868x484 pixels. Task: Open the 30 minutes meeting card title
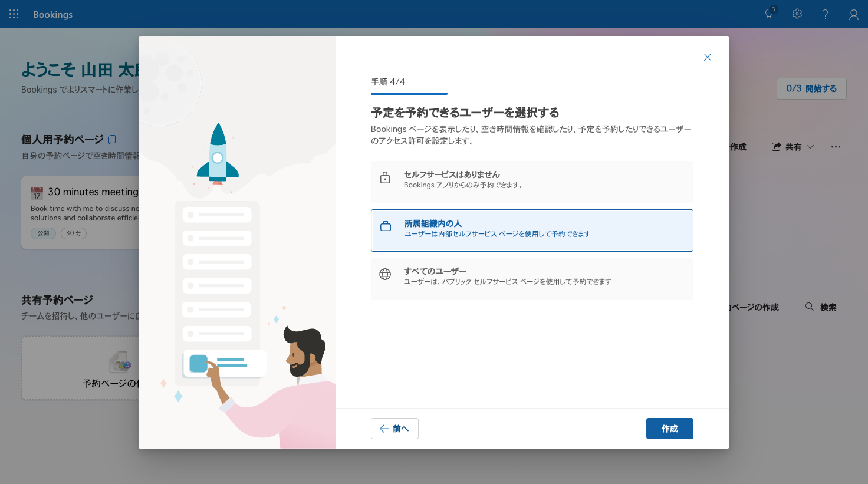(93, 192)
